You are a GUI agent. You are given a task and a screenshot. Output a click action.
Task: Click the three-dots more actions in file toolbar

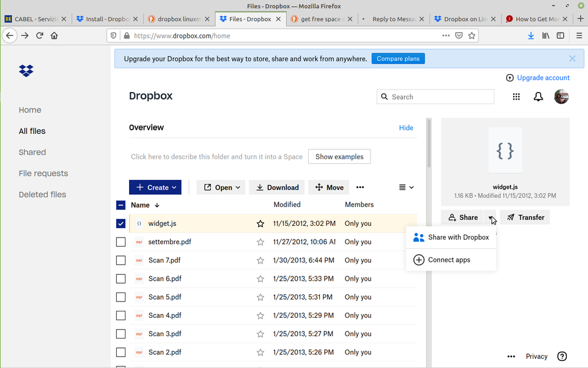360,188
